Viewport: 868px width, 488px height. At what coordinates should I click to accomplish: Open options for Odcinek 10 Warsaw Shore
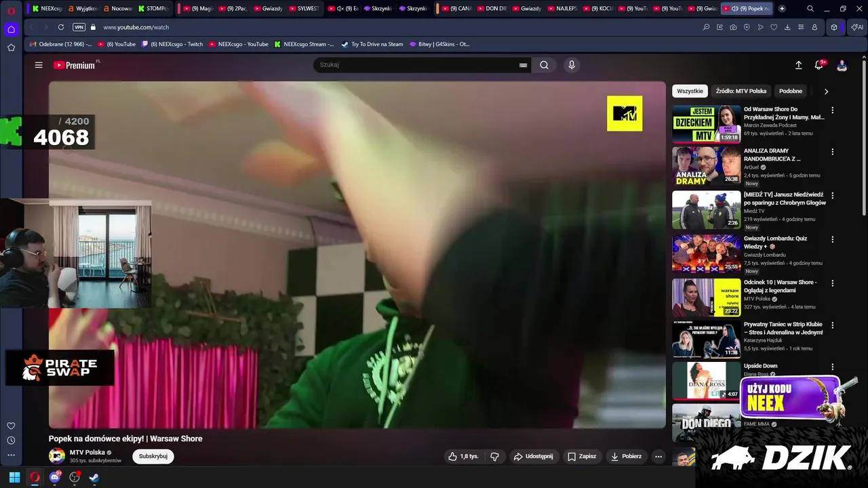coord(832,283)
